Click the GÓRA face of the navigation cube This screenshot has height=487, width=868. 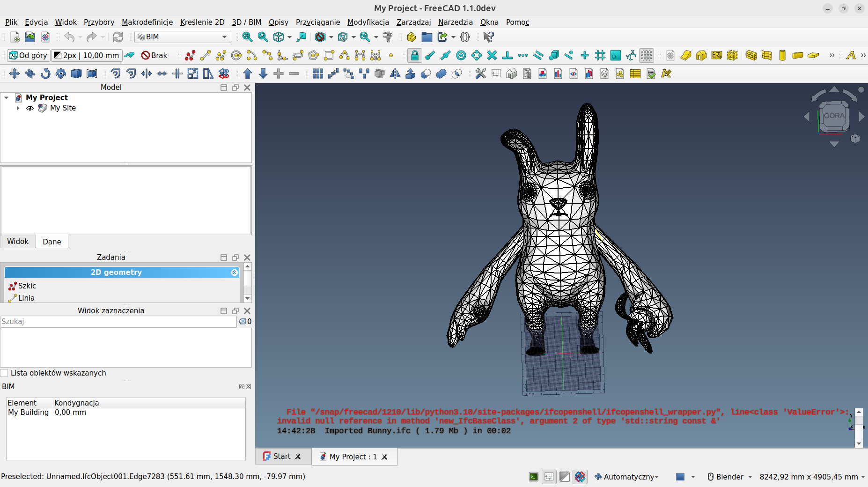[834, 116]
